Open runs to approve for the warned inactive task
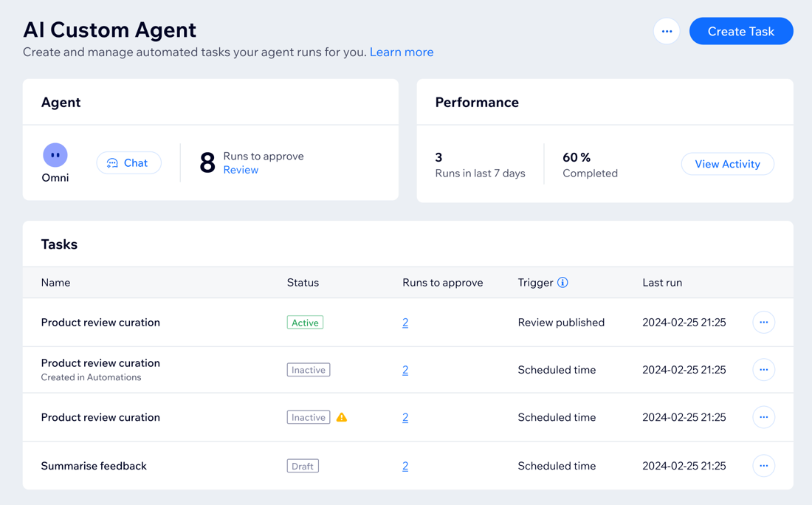This screenshot has width=812, height=505. click(405, 417)
